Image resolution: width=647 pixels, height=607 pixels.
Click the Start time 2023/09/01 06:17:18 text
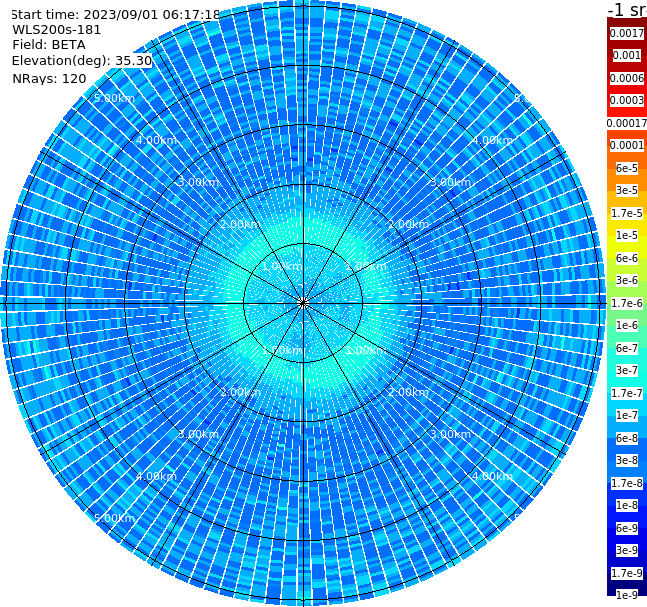point(115,14)
